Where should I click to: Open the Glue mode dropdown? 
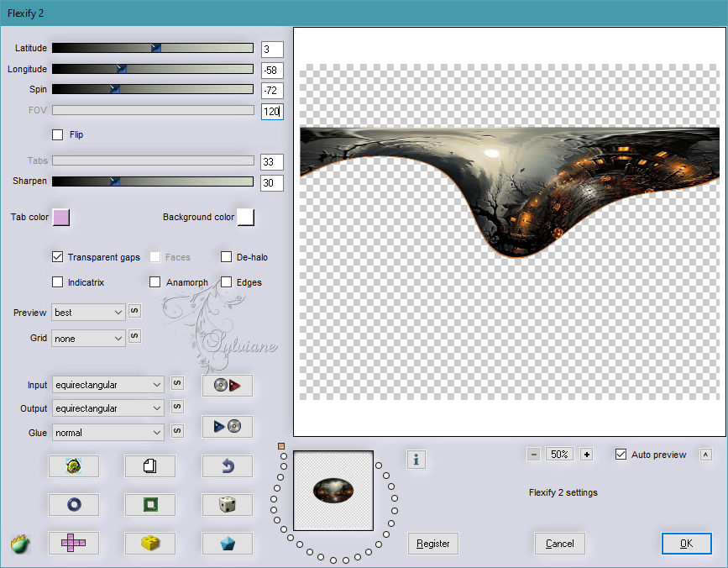tap(107, 433)
